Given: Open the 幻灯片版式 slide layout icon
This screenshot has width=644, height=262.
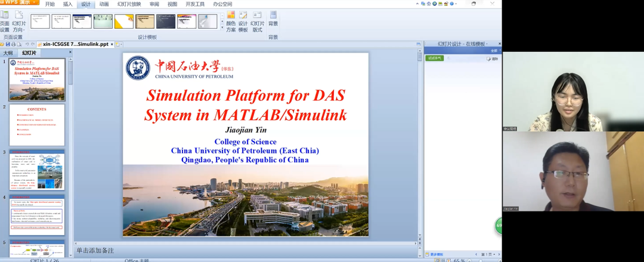Looking at the screenshot, I should (257, 21).
